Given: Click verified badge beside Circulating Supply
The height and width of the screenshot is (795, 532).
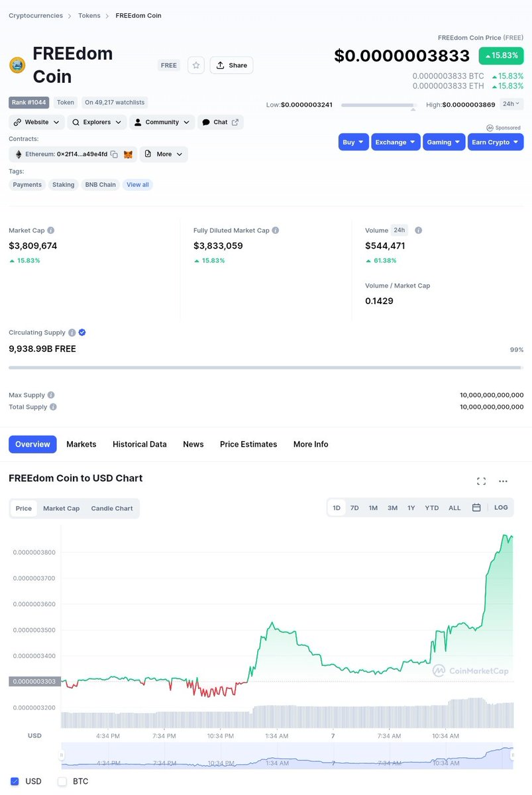Looking at the screenshot, I should [x=82, y=333].
